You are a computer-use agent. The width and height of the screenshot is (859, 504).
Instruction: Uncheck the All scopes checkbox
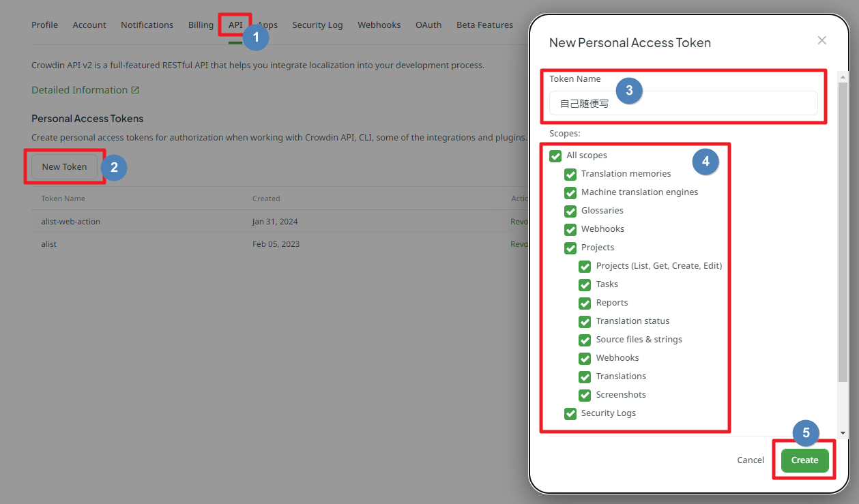(555, 155)
